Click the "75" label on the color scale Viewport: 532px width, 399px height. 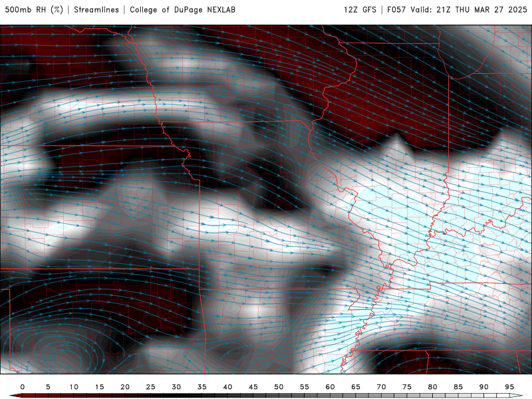(407, 387)
